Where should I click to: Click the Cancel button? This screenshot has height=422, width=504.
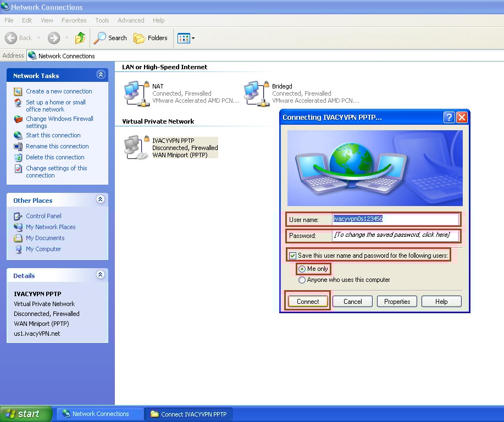click(353, 302)
